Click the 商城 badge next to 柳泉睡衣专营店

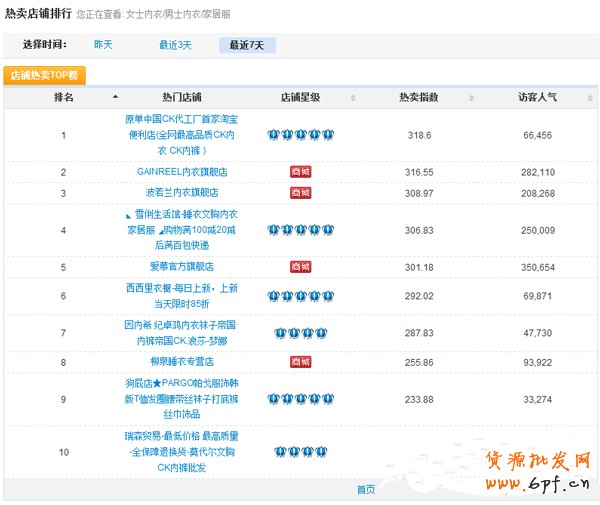tap(300, 361)
